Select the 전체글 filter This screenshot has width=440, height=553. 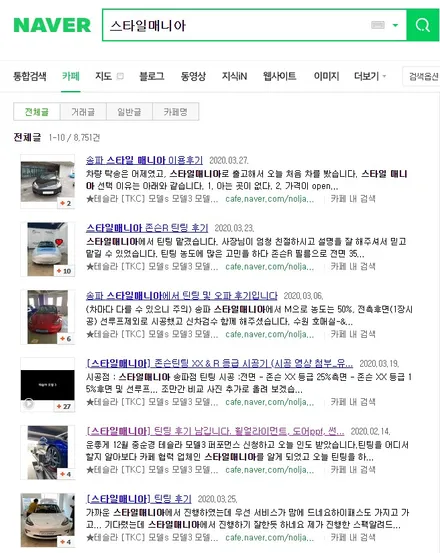tap(37, 112)
